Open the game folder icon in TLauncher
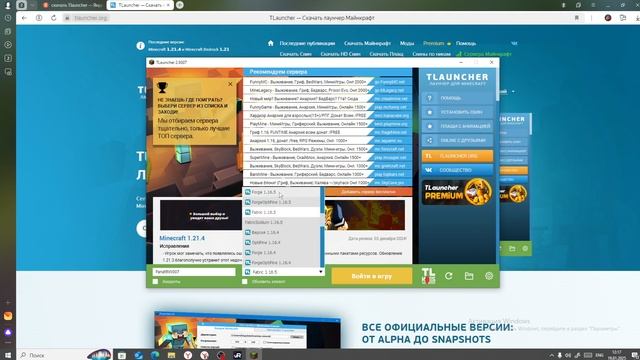This screenshot has width=640, height=360. coord(469,276)
